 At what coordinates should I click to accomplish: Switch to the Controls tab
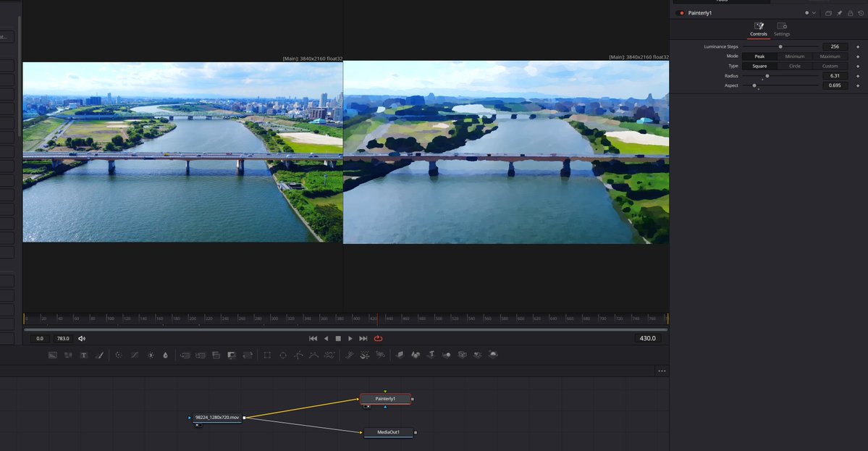pyautogui.click(x=759, y=29)
